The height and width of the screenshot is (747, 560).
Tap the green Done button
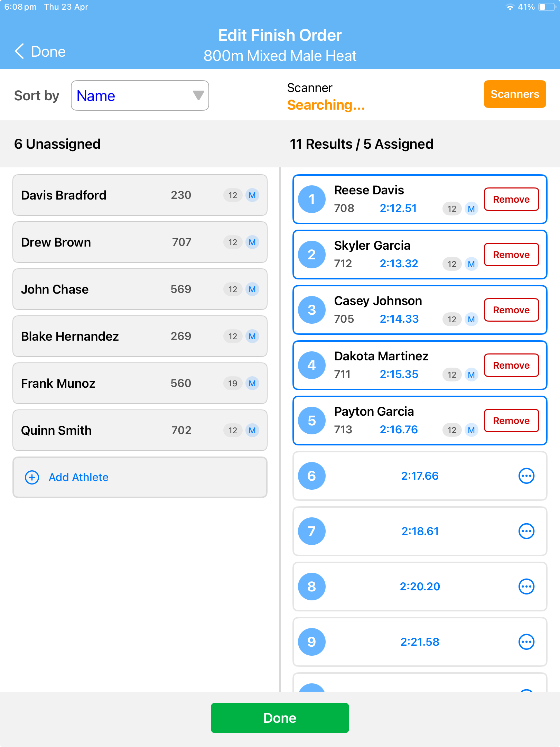[x=280, y=718]
